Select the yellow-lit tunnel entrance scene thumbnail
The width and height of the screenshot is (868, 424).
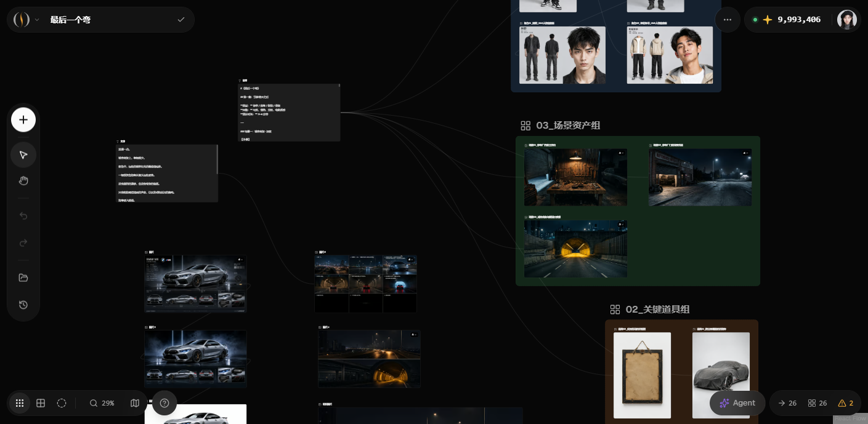click(575, 249)
